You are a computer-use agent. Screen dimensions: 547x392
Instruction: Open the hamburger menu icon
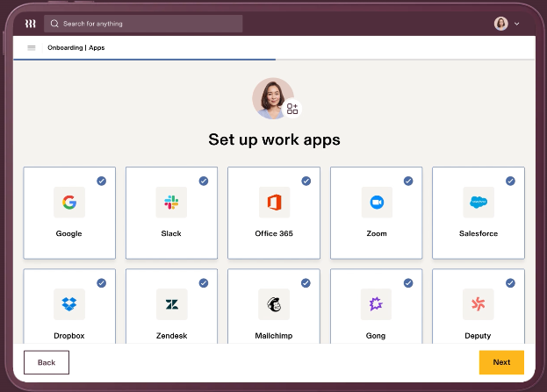32,47
